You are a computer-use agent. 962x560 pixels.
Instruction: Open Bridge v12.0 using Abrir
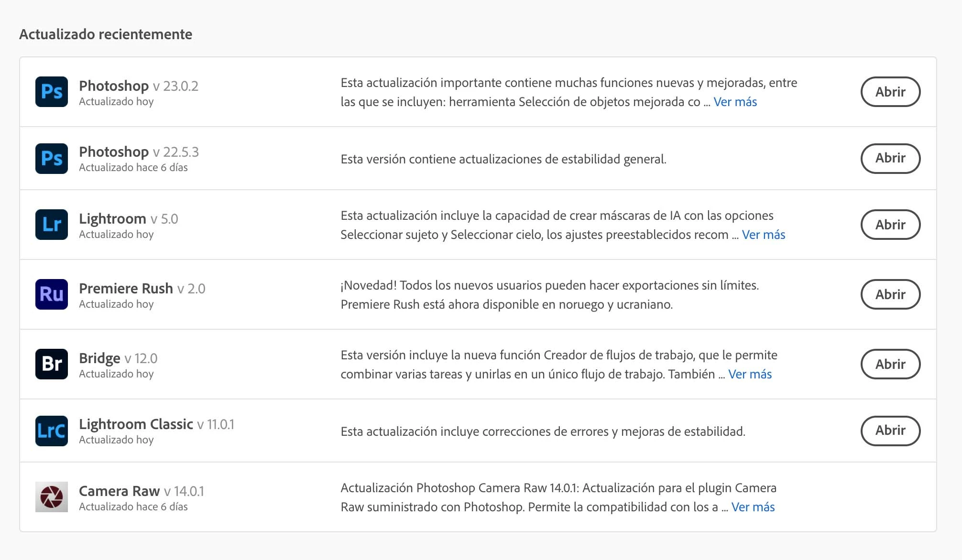890,364
